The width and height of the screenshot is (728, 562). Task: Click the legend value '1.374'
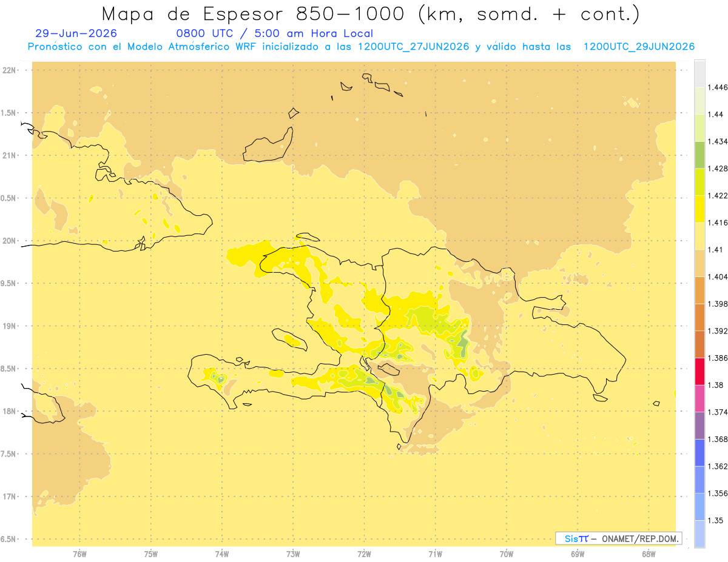click(x=718, y=412)
